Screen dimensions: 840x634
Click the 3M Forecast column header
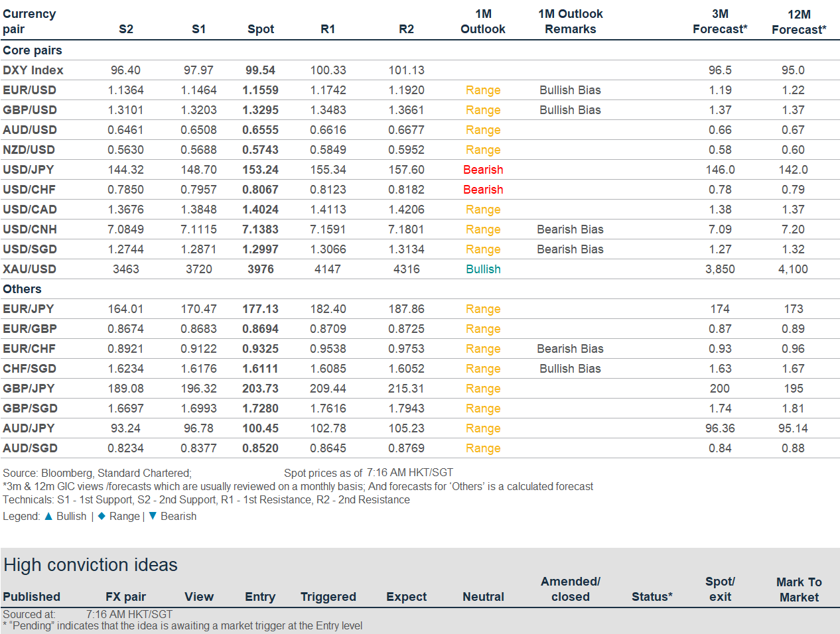(720, 22)
